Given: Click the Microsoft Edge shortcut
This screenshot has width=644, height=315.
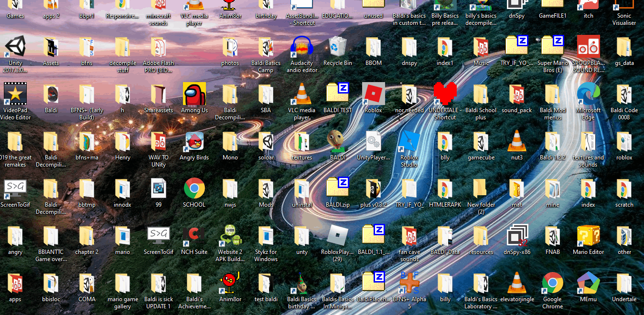Looking at the screenshot, I should point(588,94).
